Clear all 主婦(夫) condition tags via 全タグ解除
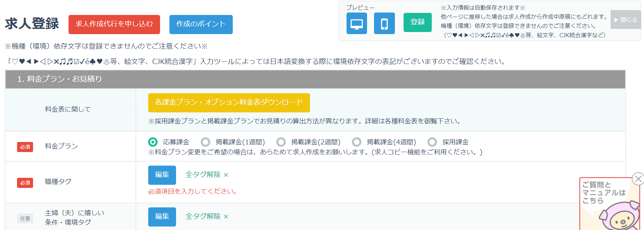This screenshot has width=644, height=230. click(x=206, y=216)
